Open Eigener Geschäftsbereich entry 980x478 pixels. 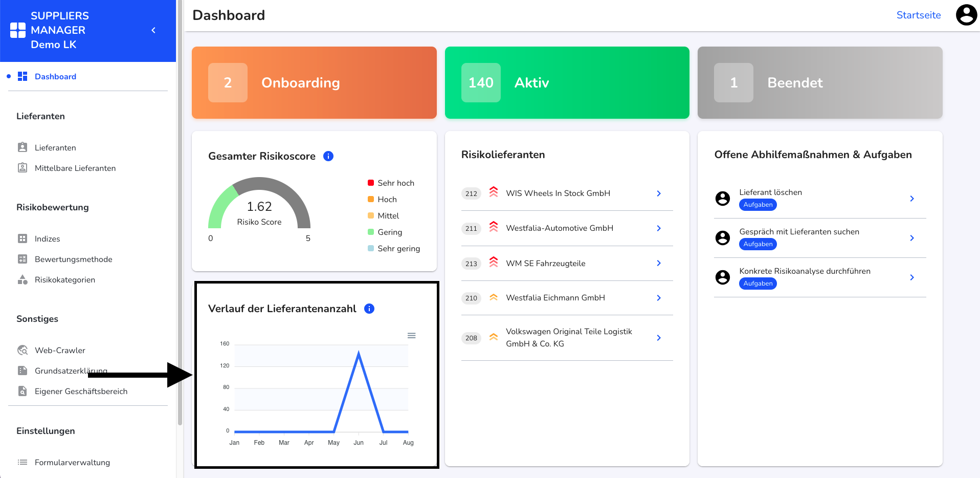tap(81, 391)
